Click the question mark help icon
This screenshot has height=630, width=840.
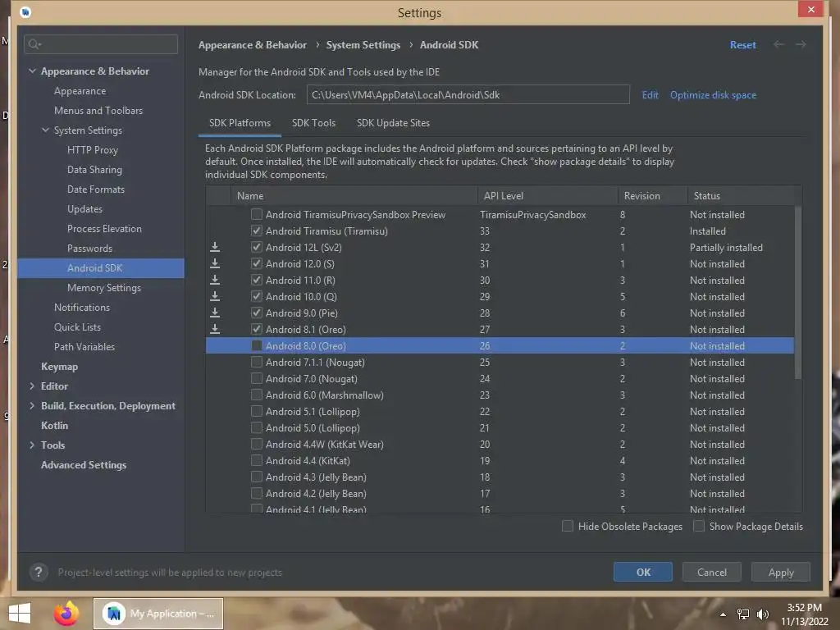39,572
